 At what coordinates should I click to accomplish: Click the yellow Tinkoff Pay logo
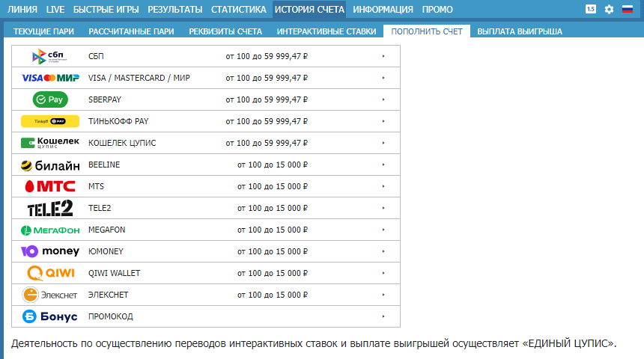50,121
